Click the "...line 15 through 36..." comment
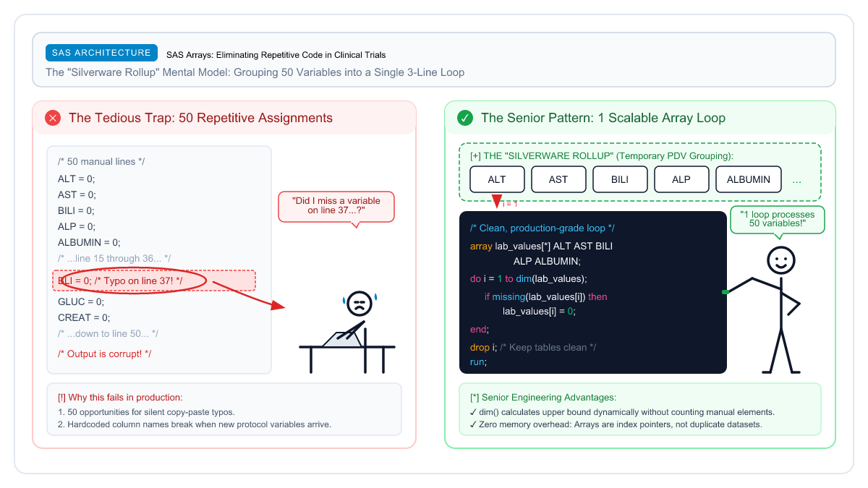The width and height of the screenshot is (868, 488). click(114, 258)
